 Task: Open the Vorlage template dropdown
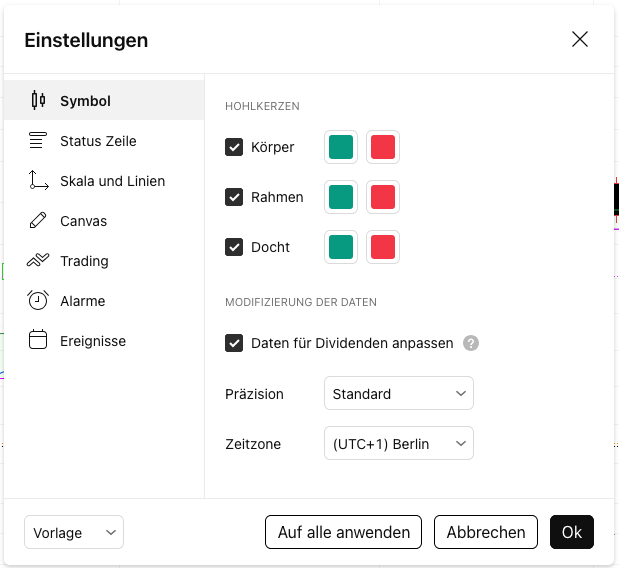(x=74, y=533)
